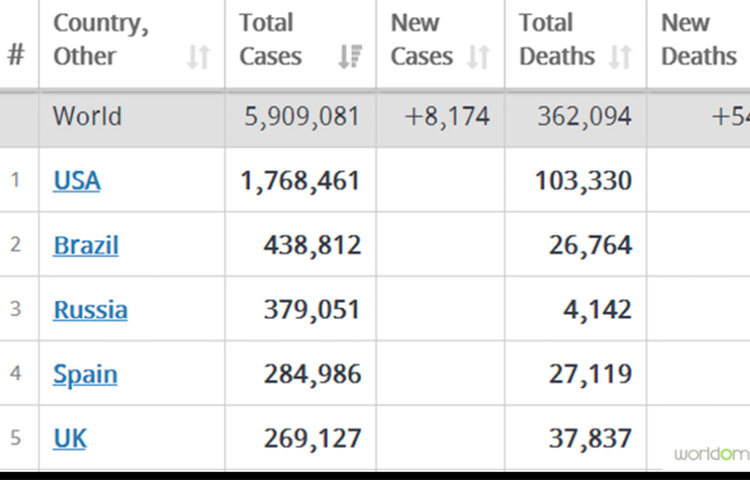
Task: Click the New Cases header text
Action: point(421,40)
